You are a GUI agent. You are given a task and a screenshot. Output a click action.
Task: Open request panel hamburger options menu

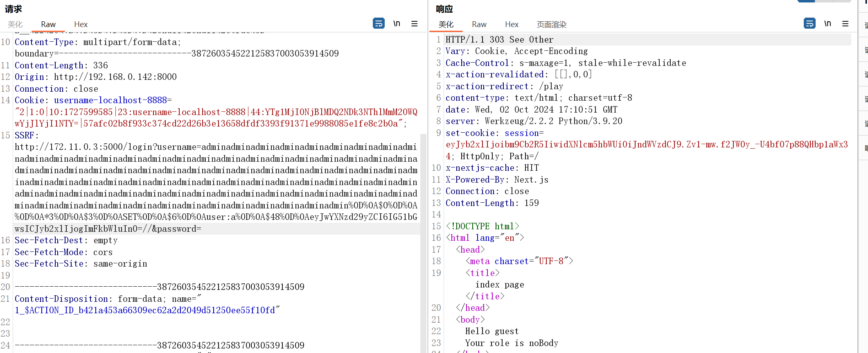(x=414, y=23)
